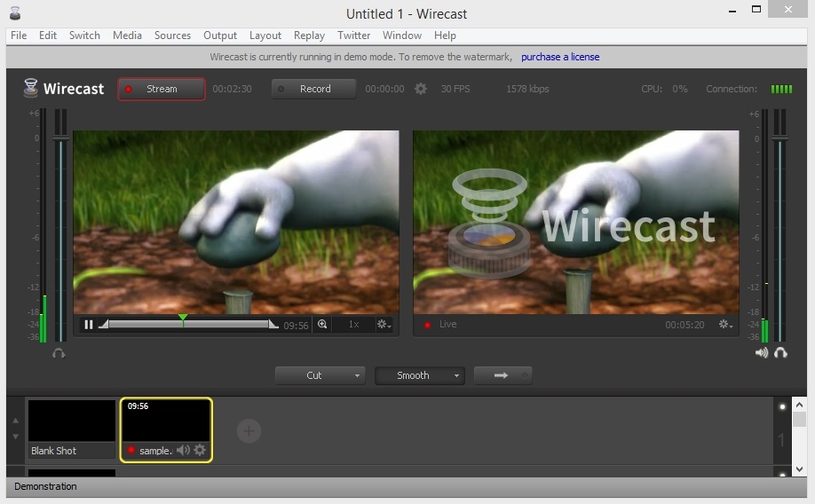Screen dimensions: 815x504
Task: Maximize the Wirecast window
Action: (x=756, y=10)
